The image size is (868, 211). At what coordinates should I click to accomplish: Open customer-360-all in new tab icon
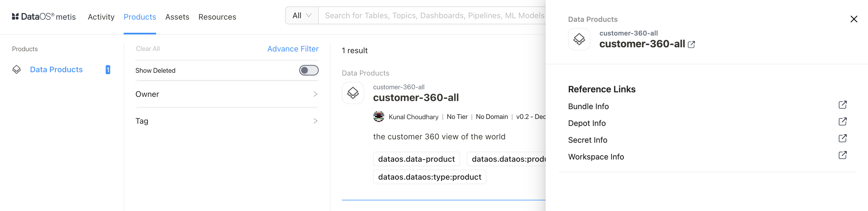[691, 44]
